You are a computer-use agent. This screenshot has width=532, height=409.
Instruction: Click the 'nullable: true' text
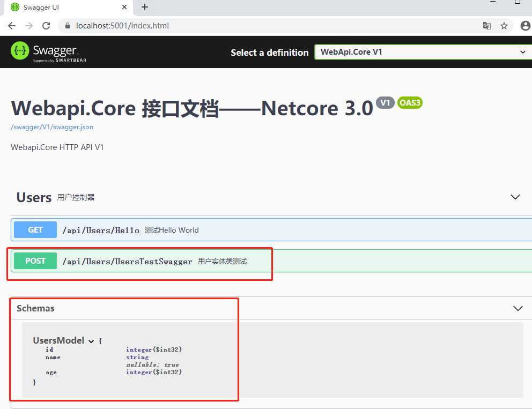pyautogui.click(x=152, y=365)
